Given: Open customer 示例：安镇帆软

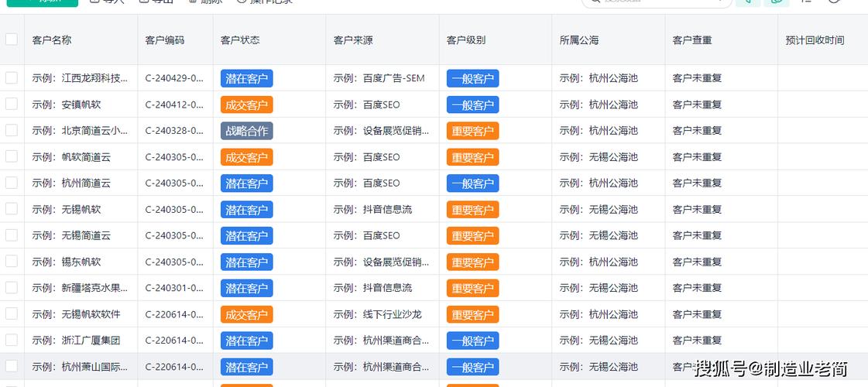Looking at the screenshot, I should [x=67, y=104].
